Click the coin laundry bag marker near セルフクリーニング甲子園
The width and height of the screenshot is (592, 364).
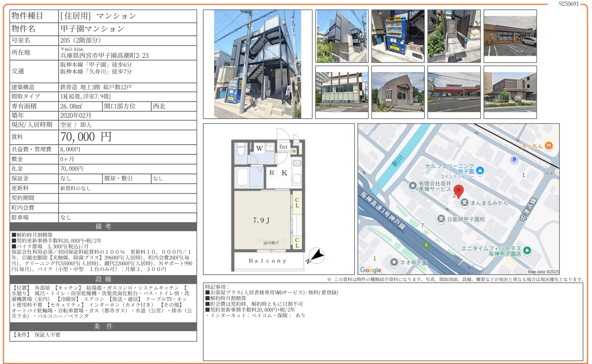point(480,171)
